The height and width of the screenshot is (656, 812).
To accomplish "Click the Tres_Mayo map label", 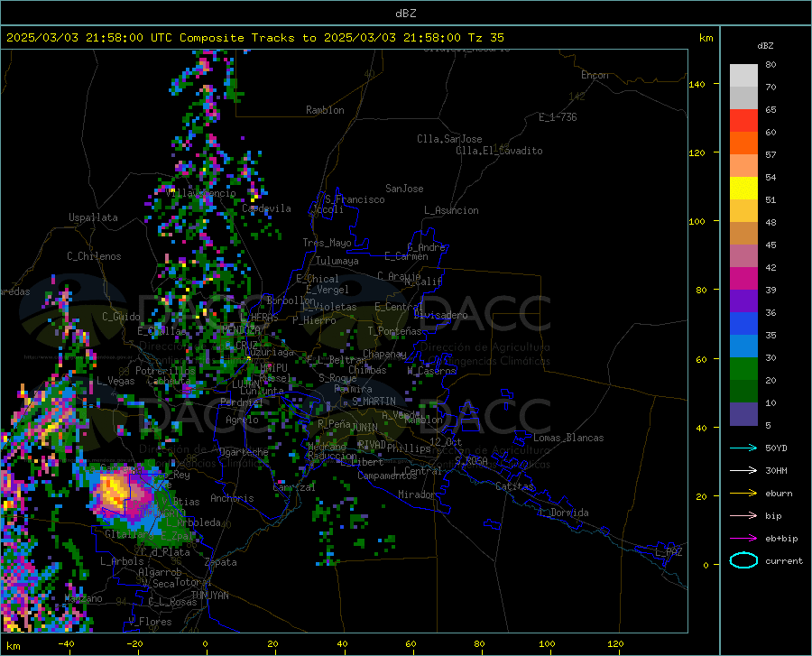I will (x=327, y=243).
